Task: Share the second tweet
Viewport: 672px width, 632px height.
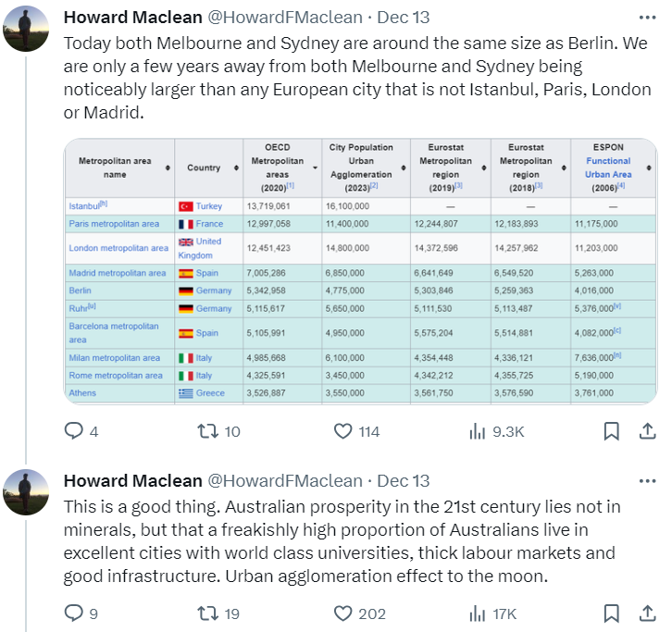Action: point(648,613)
